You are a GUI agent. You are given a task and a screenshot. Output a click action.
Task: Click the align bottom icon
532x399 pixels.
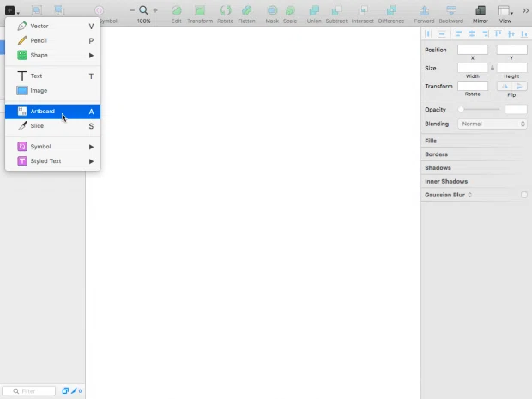coord(524,34)
